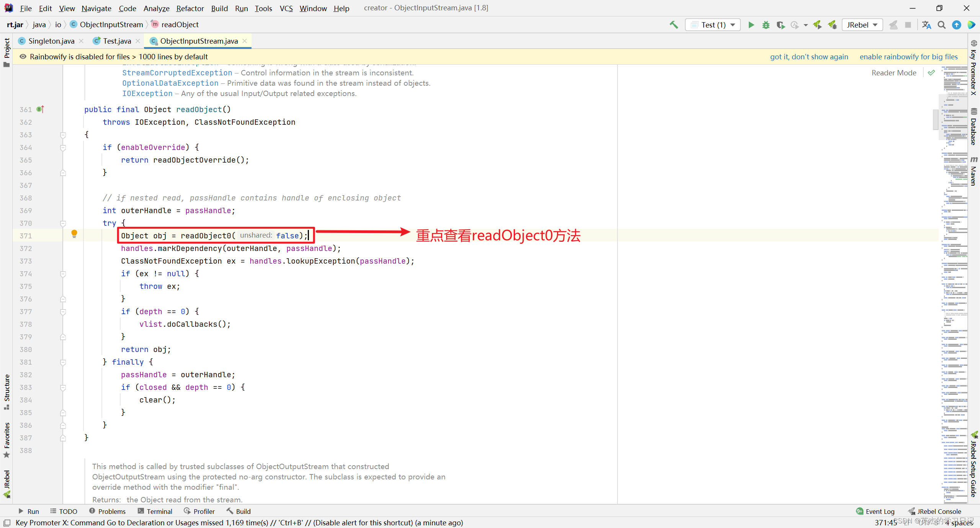Screen dimensions: 980x528
Task: Click the editor vertical scrollbar thumb
Action: (935, 119)
